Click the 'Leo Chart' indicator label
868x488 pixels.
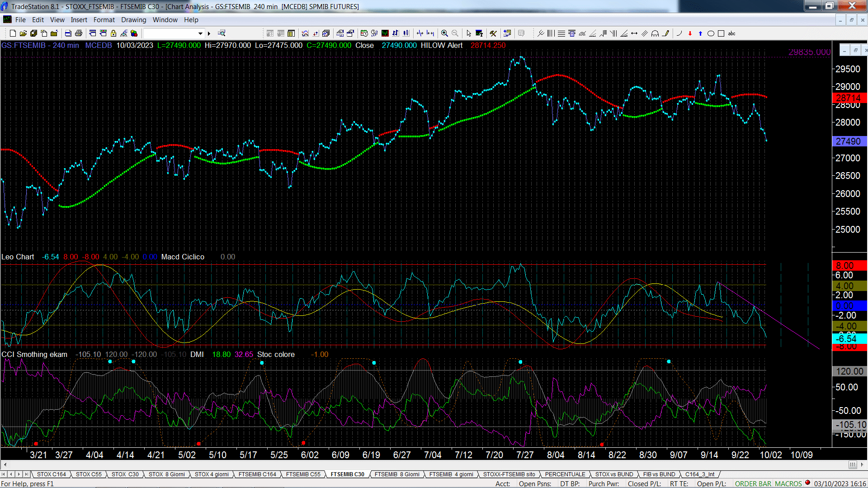18,257
